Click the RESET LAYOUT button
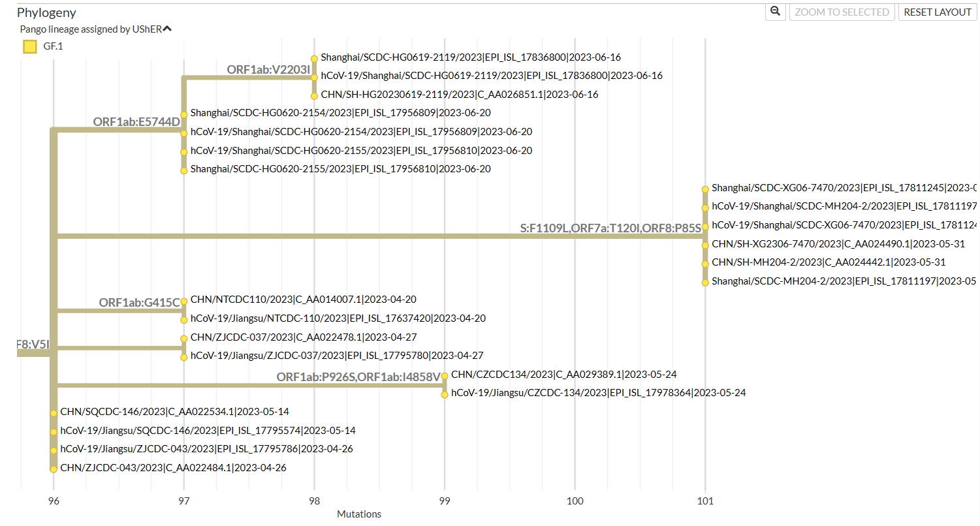The width and height of the screenshot is (980, 526). [x=938, y=12]
